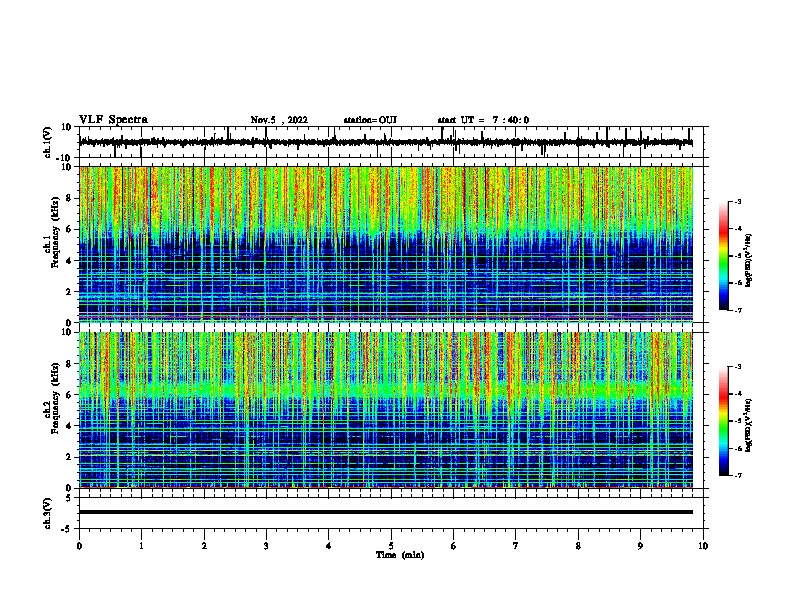Click the 'ch.3(V)' axis label
The image size is (792, 612).
[x=48, y=513]
